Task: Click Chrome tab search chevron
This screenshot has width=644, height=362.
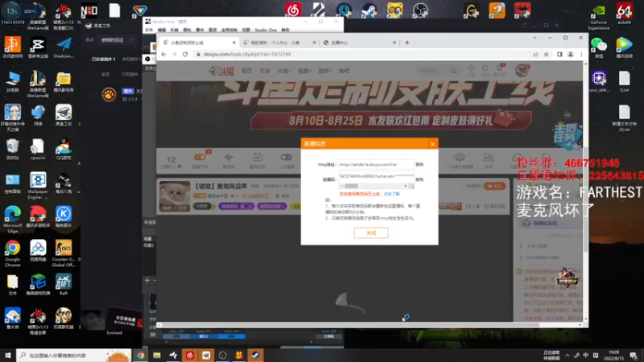Action: coord(535,38)
